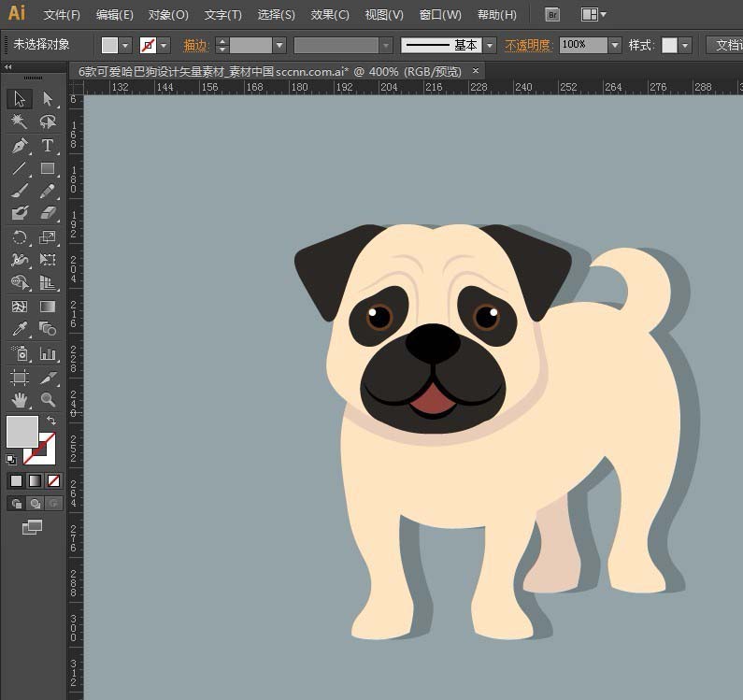The width and height of the screenshot is (743, 700).
Task: Choose the Hand tool
Action: pyautogui.click(x=19, y=400)
